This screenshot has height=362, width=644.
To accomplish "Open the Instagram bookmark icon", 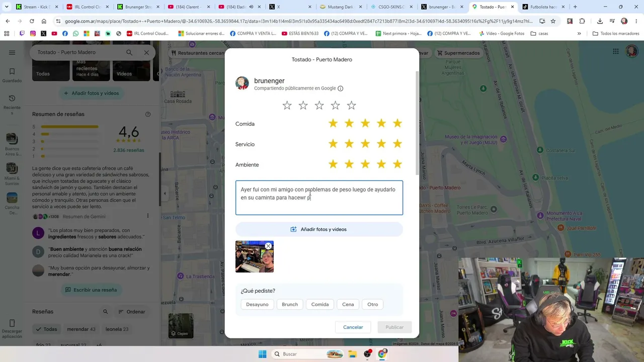I will [x=33, y=34].
